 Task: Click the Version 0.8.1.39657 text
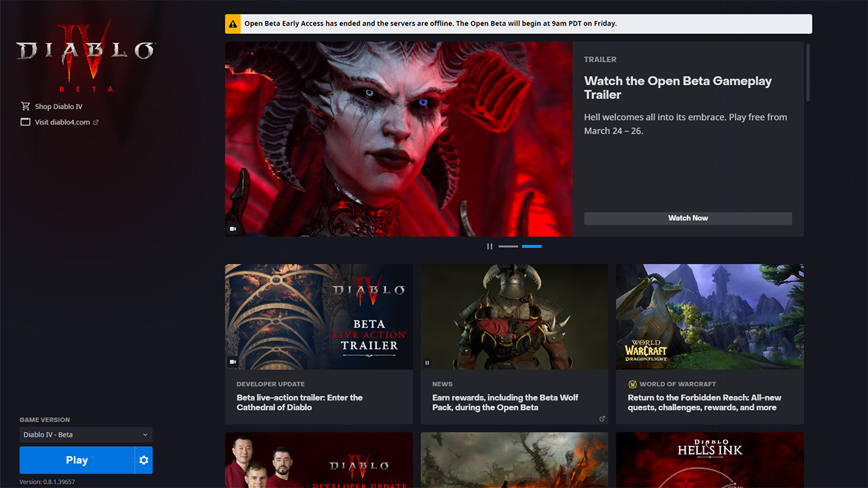[47, 482]
